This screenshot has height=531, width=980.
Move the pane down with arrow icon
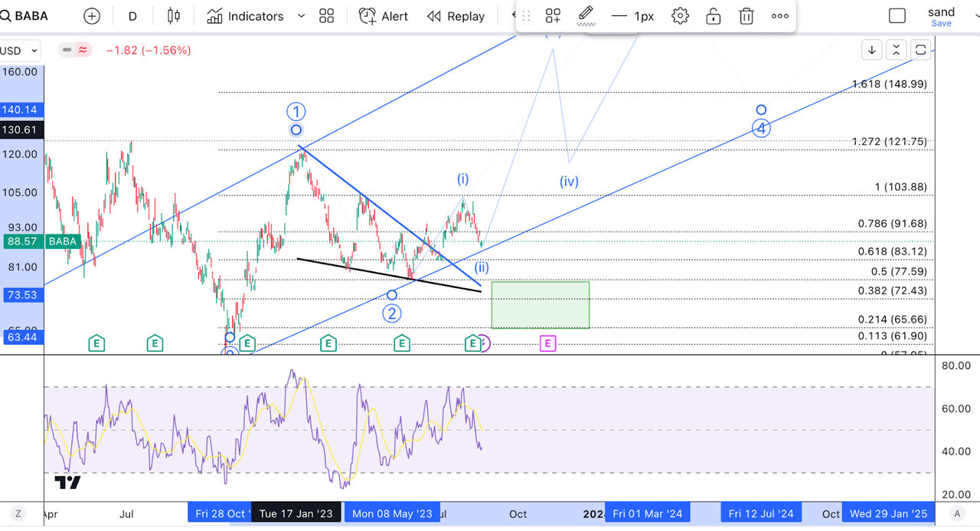(x=872, y=51)
